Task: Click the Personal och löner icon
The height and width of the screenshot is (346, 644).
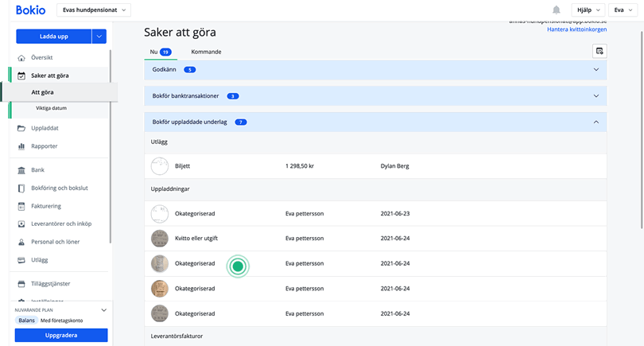Action: pos(21,242)
